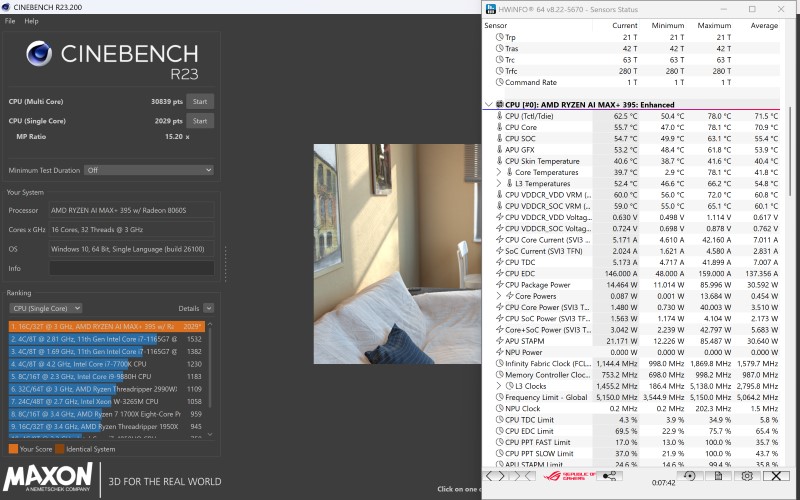Open the Minimum Test Duration dropdown
Image resolution: width=800 pixels, height=500 pixels.
pyautogui.click(x=149, y=170)
